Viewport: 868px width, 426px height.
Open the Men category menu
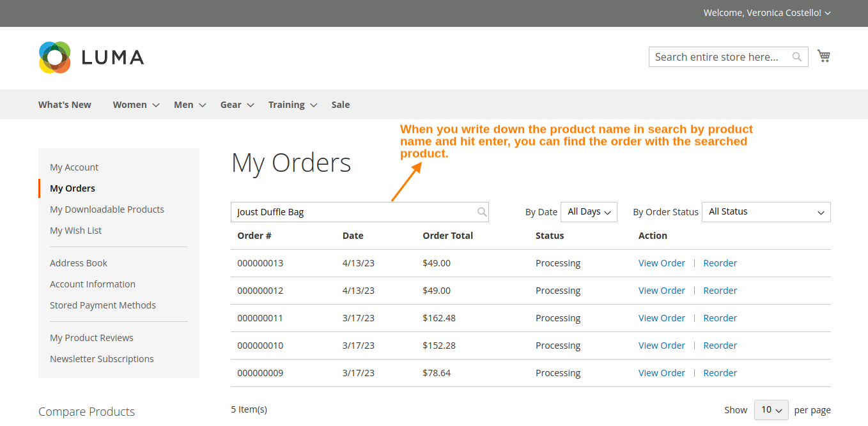[183, 105]
